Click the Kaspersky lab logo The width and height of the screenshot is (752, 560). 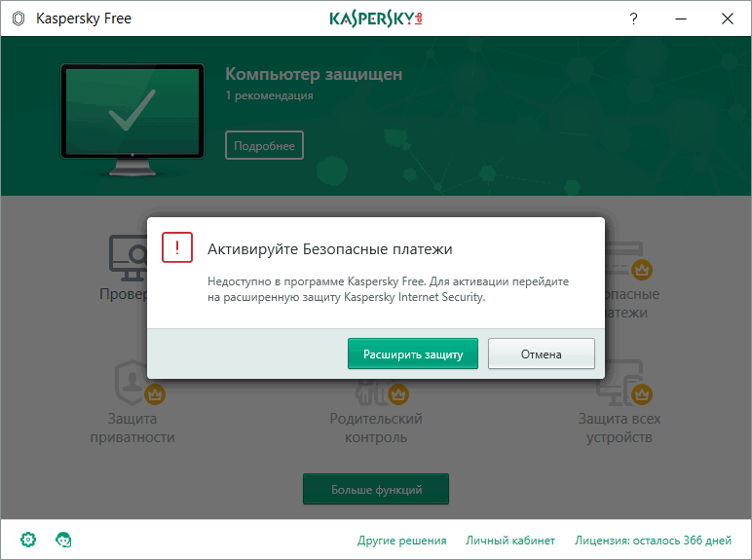[376, 19]
